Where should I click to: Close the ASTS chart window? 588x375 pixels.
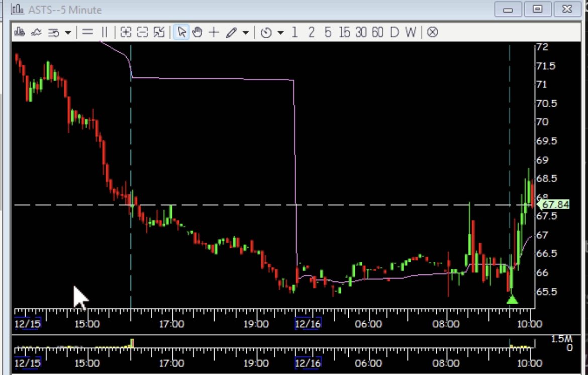(567, 10)
